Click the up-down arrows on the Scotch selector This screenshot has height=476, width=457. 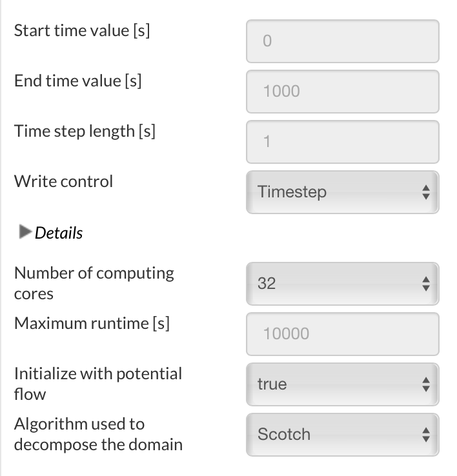[x=425, y=435]
